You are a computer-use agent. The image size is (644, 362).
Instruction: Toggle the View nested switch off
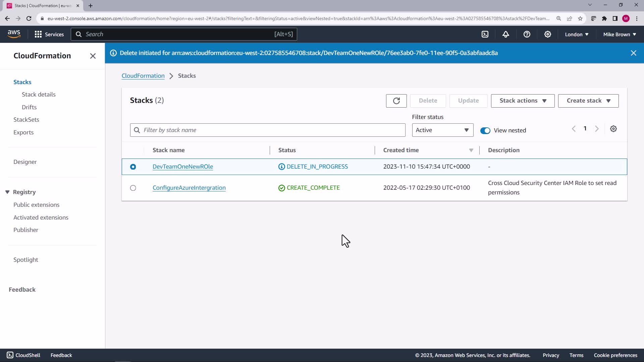pos(485,131)
